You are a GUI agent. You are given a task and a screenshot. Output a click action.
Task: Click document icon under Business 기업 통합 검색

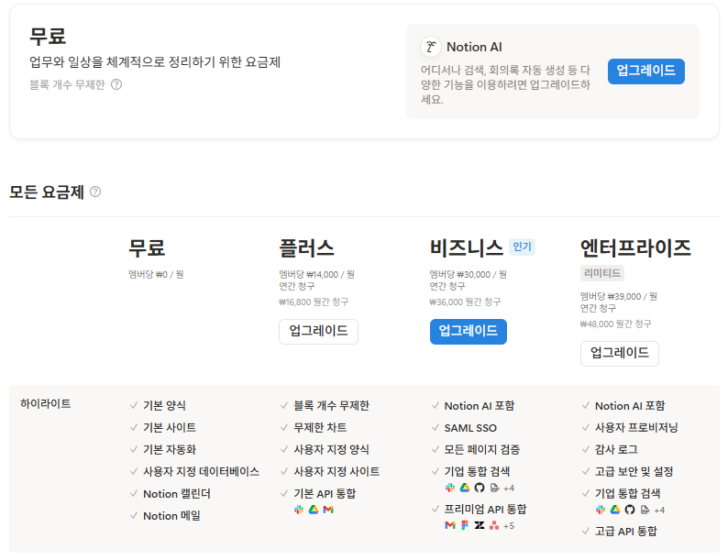click(494, 488)
